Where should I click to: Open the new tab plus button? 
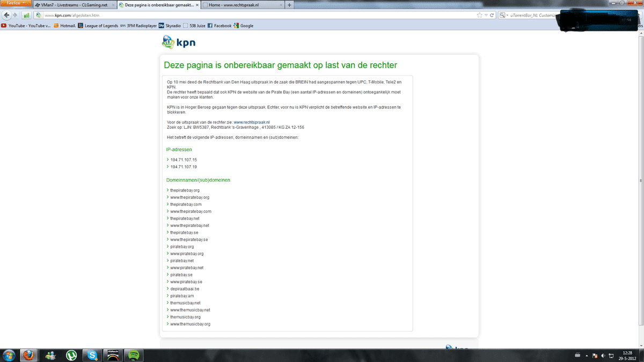(290, 5)
